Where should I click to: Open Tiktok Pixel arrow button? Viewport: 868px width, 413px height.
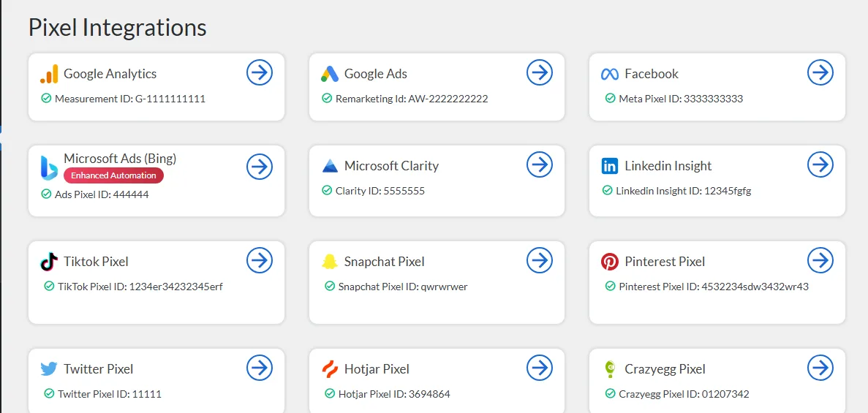pos(260,260)
